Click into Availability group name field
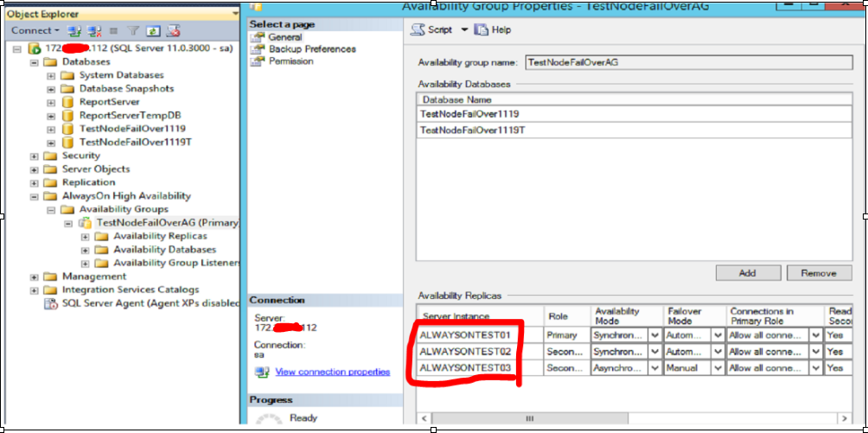Viewport: 868px width, 433px height. (689, 62)
